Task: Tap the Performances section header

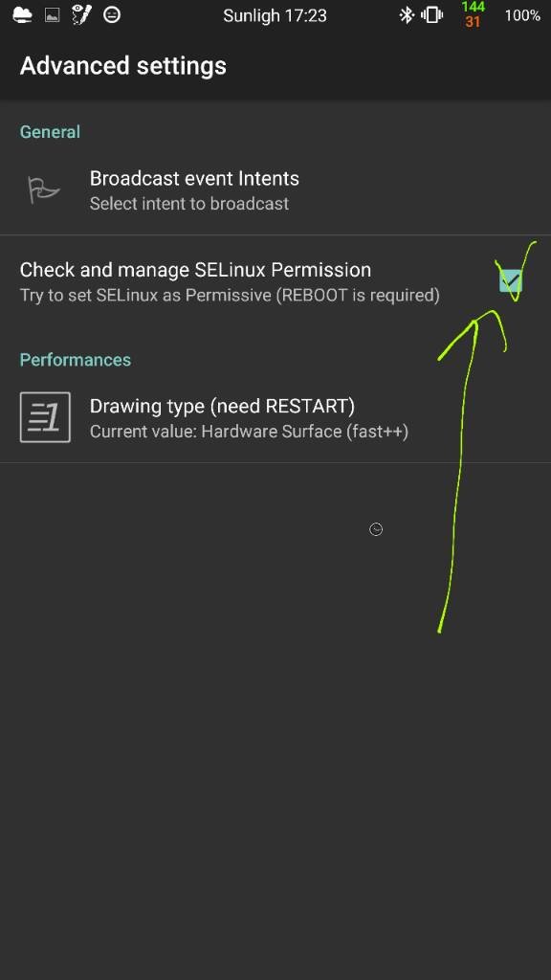Action: click(x=76, y=360)
